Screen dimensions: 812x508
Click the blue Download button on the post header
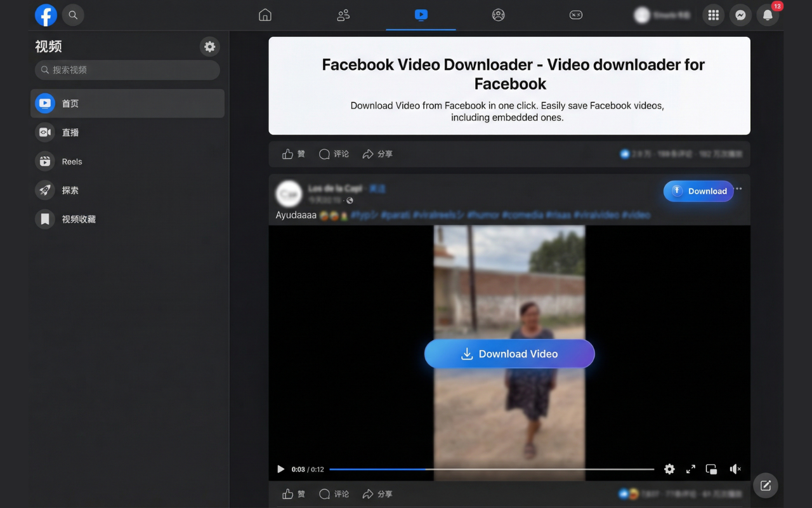tap(698, 191)
